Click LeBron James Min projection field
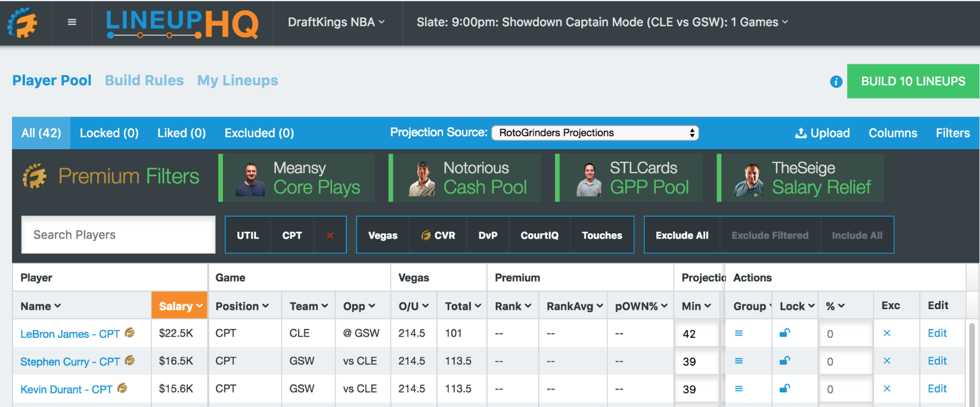 697,334
